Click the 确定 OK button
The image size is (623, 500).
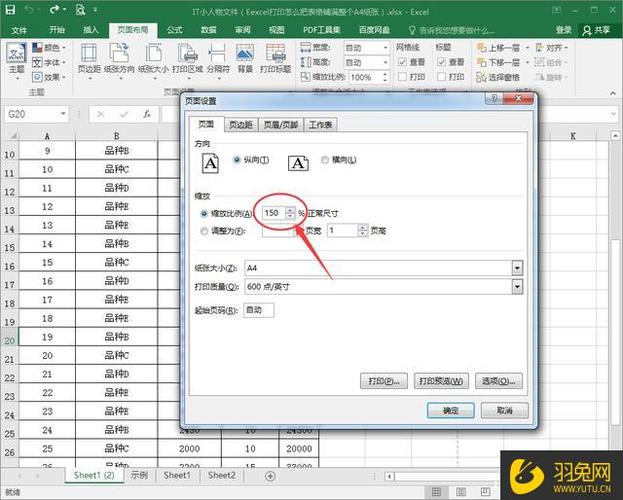tap(451, 410)
